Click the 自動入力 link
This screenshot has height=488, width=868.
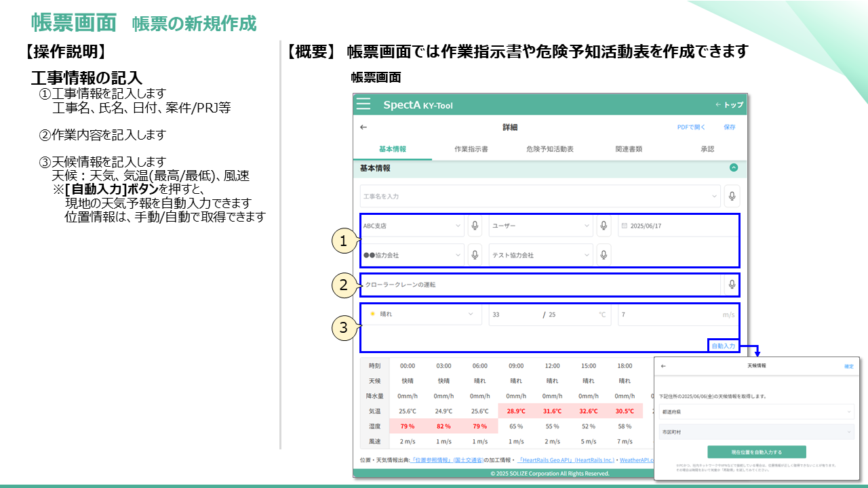tap(723, 346)
